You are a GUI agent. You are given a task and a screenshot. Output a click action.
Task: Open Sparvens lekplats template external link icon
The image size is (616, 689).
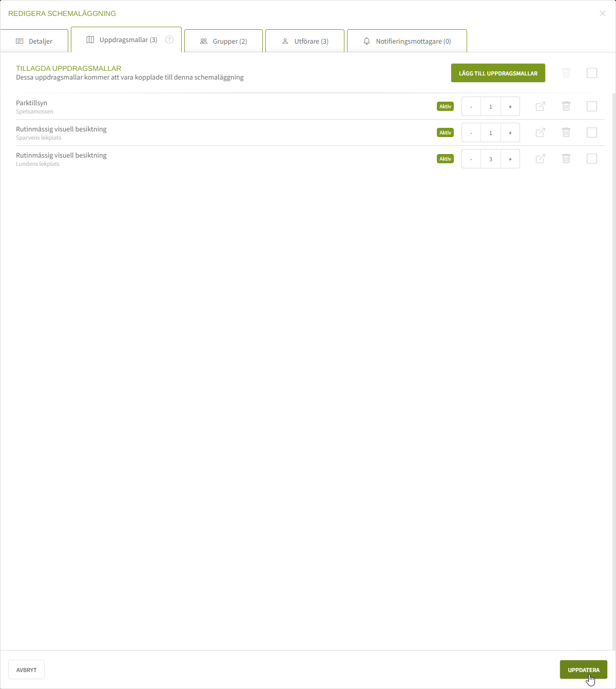point(540,132)
